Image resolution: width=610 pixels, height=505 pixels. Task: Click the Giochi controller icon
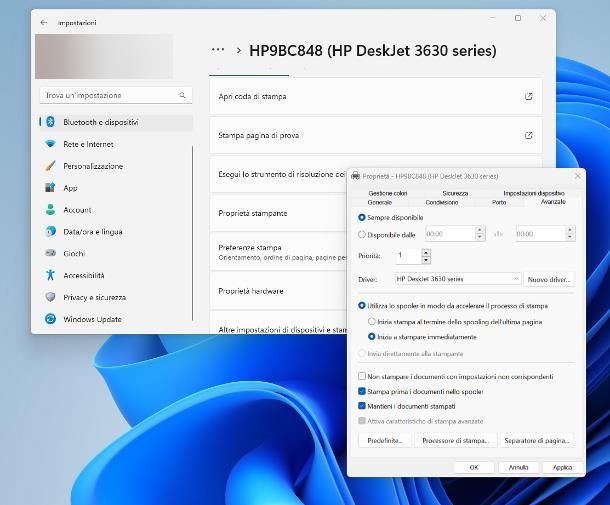[50, 253]
